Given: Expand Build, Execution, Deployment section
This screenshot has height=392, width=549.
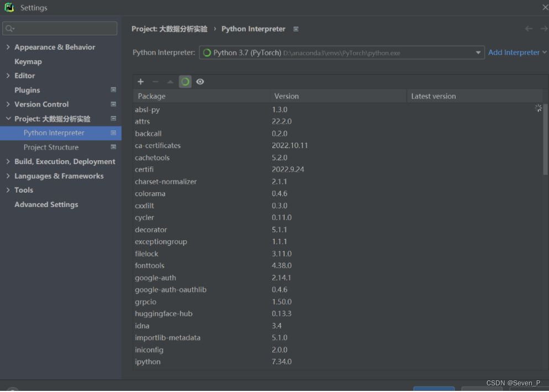Looking at the screenshot, I should tap(8, 161).
